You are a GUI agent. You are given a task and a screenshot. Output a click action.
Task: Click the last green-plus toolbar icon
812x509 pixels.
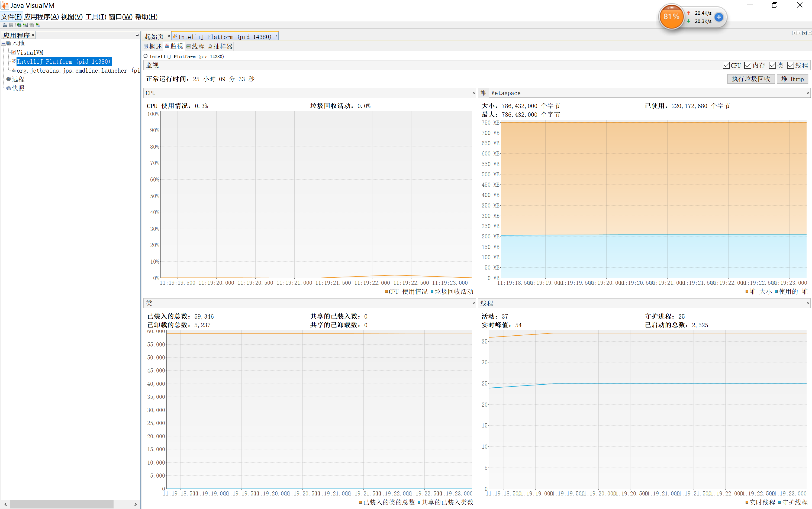(x=38, y=25)
